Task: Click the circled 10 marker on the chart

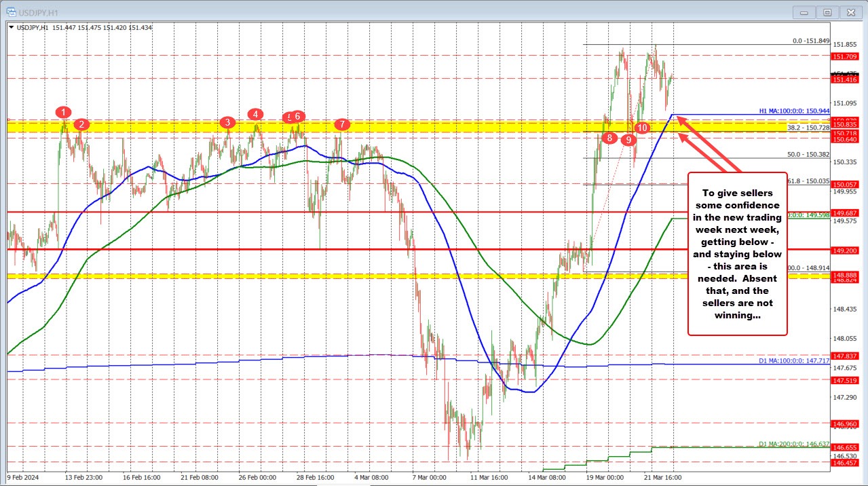Action: [x=642, y=128]
